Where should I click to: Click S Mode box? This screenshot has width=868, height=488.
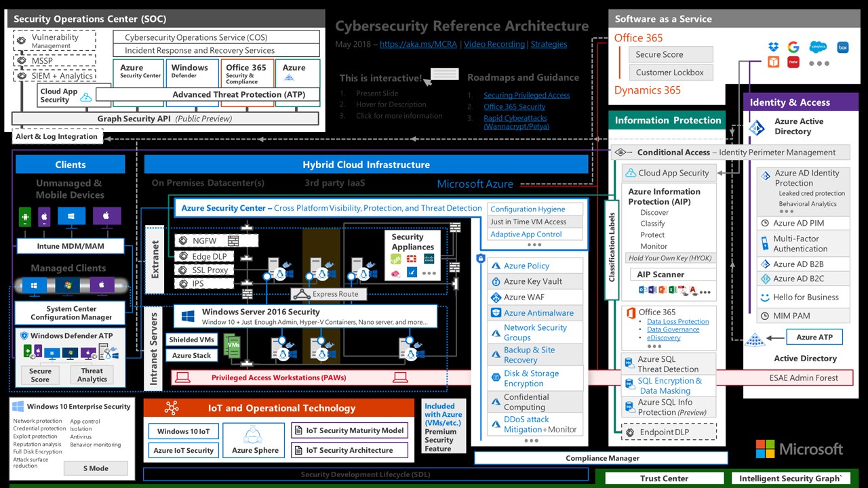tap(96, 468)
